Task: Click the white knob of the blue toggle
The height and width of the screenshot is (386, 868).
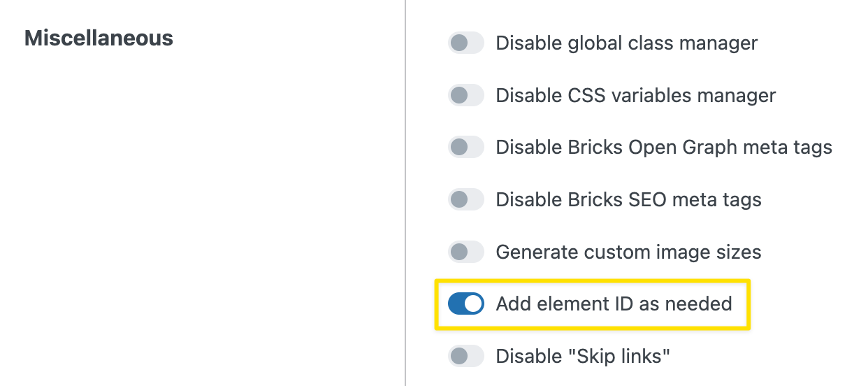Action: [473, 303]
